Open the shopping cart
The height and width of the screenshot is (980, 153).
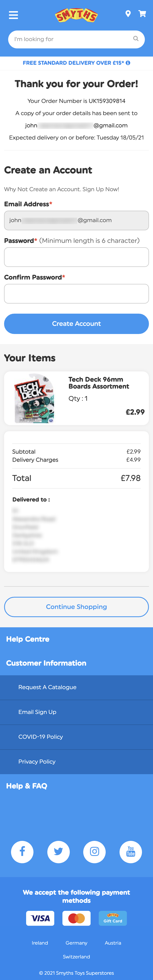[142, 14]
